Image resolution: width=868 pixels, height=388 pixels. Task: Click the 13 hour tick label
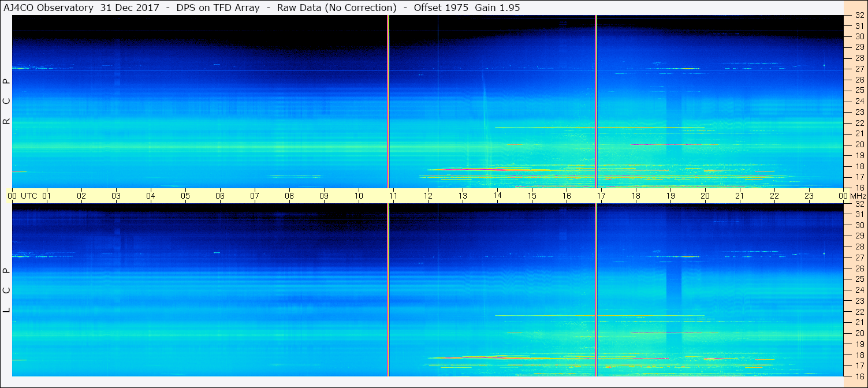(x=463, y=196)
